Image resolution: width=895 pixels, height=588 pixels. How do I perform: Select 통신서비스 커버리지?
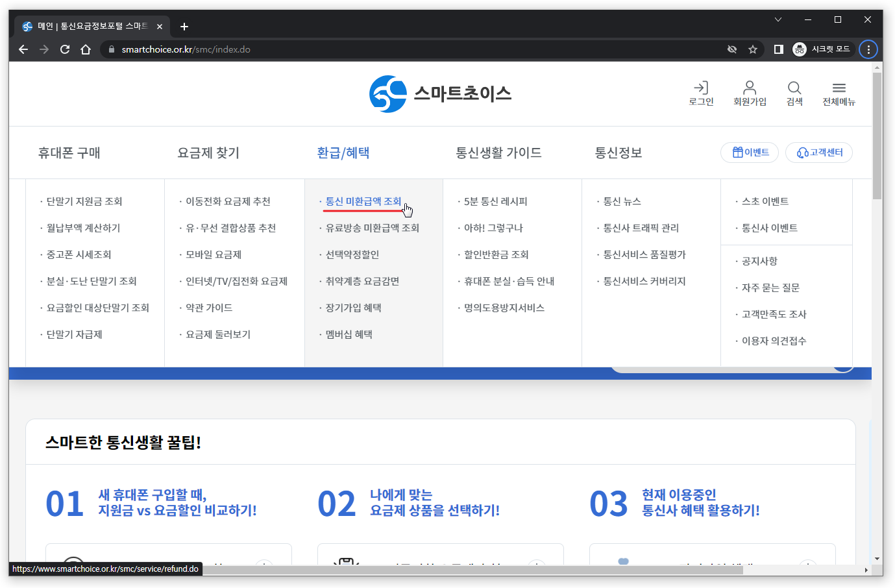644,281
